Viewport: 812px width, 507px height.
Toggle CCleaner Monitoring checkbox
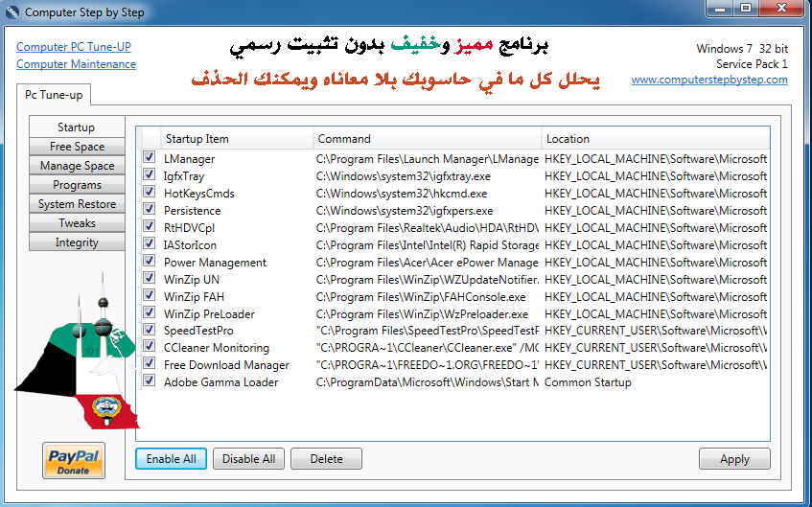150,346
